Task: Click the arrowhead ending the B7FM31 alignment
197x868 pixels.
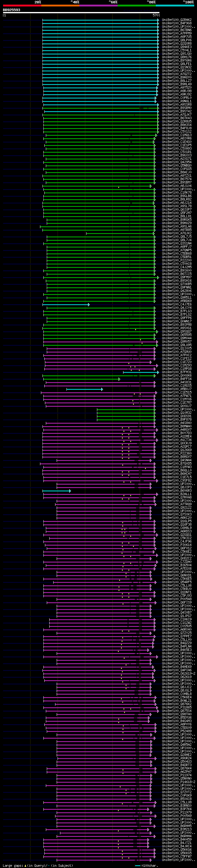Action: (x=158, y=372)
